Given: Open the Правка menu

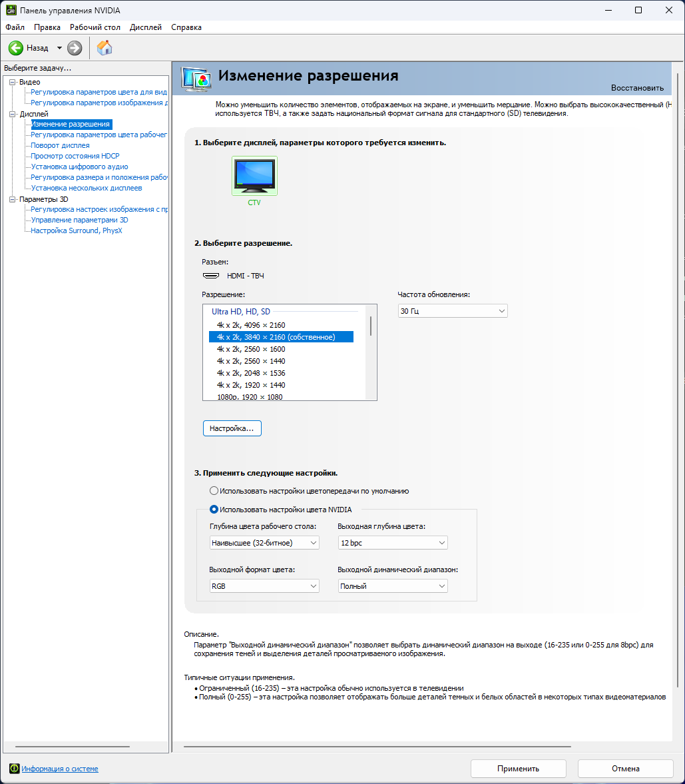Looking at the screenshot, I should 47,27.
